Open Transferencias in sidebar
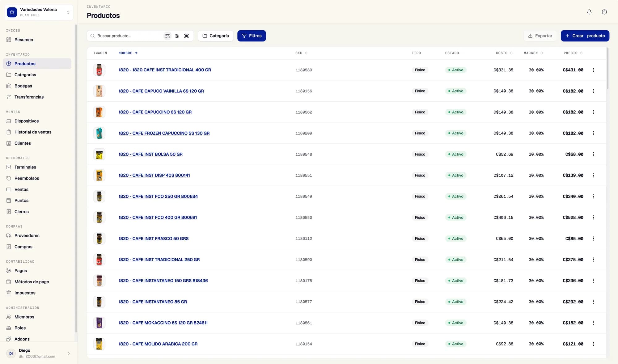The width and height of the screenshot is (618, 364). click(x=37, y=97)
